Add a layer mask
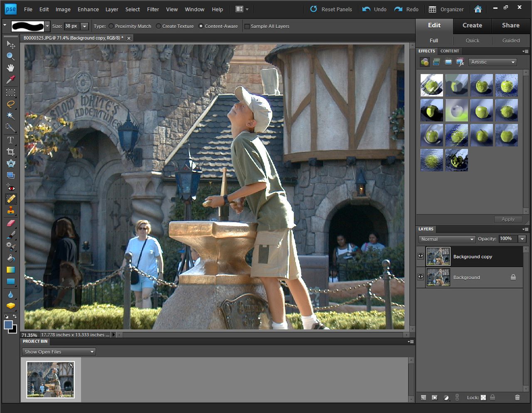 (435, 398)
